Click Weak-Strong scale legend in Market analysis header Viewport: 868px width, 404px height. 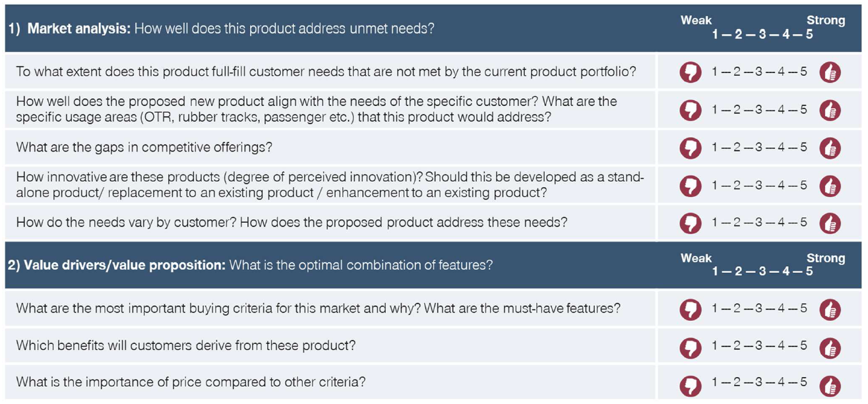762,28
